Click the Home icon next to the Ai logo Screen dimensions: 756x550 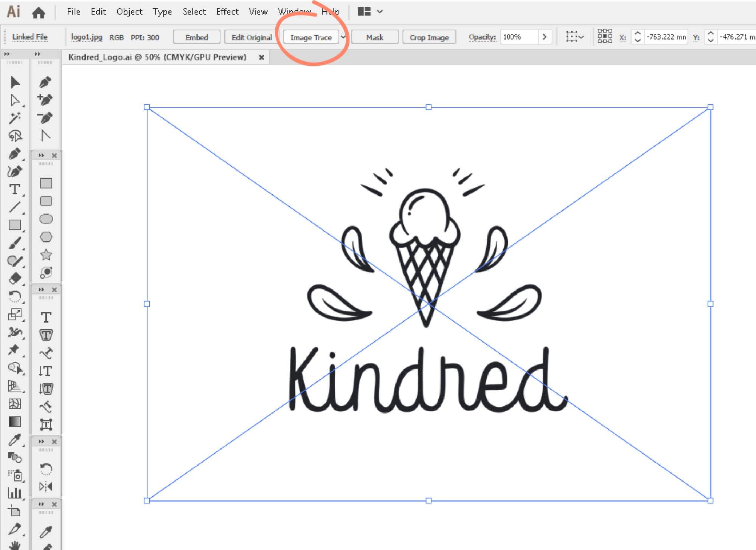point(38,12)
